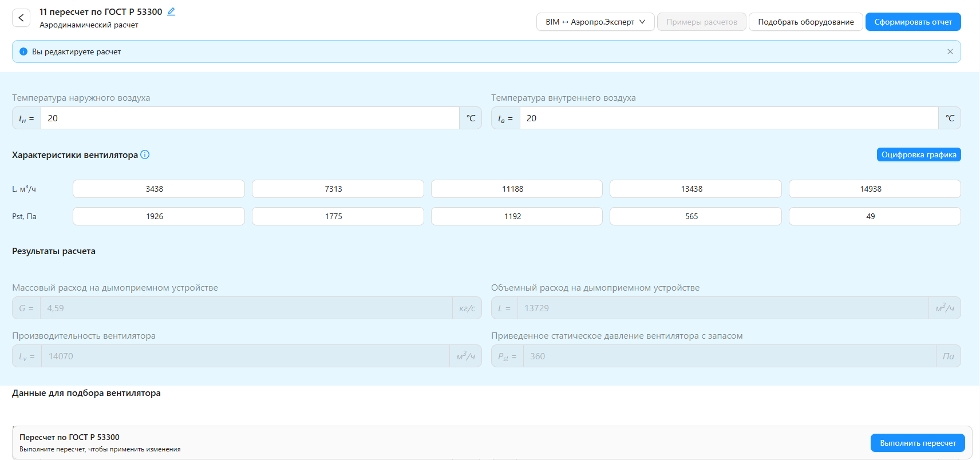This screenshot has width=980, height=460.
Task: Click the blue info icon in banner
Action: pos(23,51)
